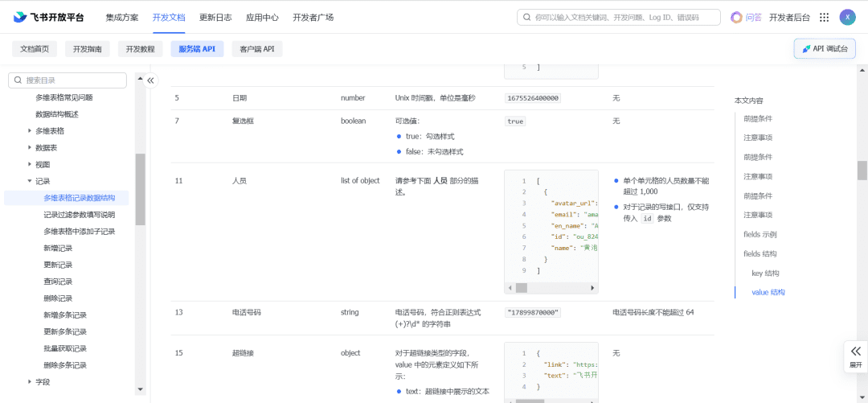Click the sidebar dropdown triangle next to search

point(139,80)
